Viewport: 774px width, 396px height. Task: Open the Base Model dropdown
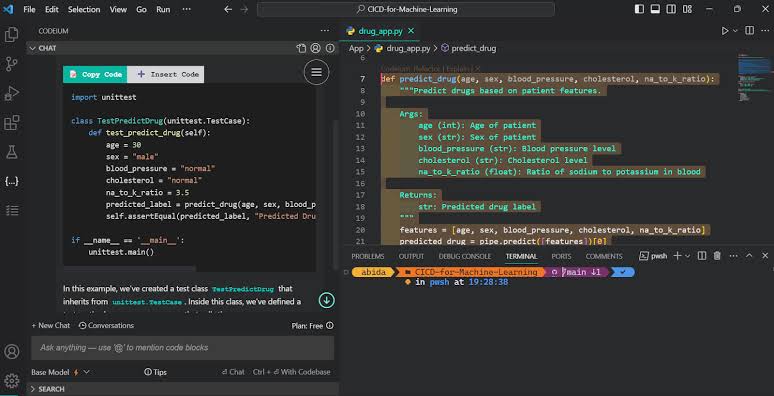[x=60, y=372]
